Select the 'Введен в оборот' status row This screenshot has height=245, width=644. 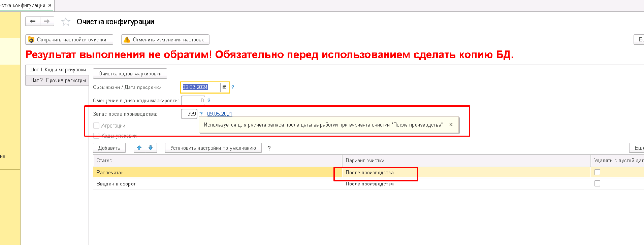(218, 184)
